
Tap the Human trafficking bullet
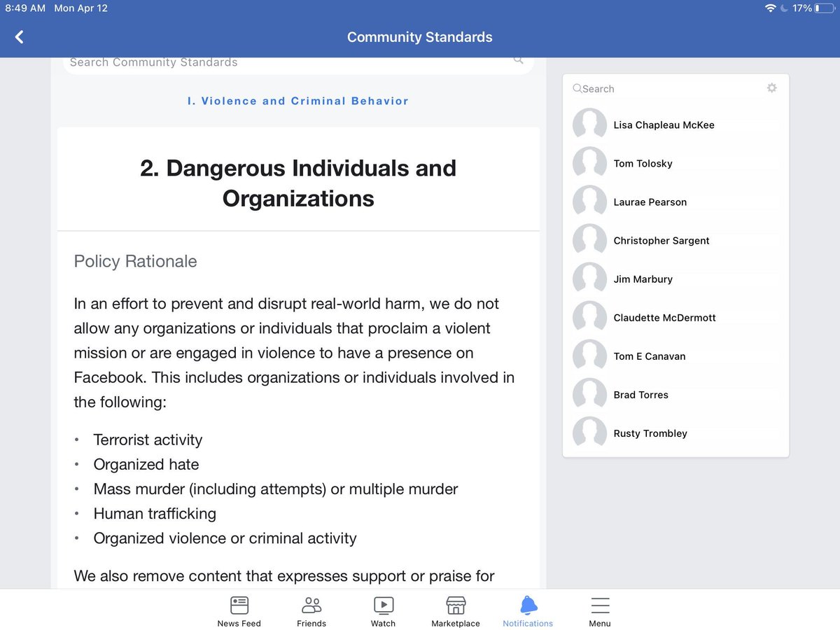click(x=155, y=514)
